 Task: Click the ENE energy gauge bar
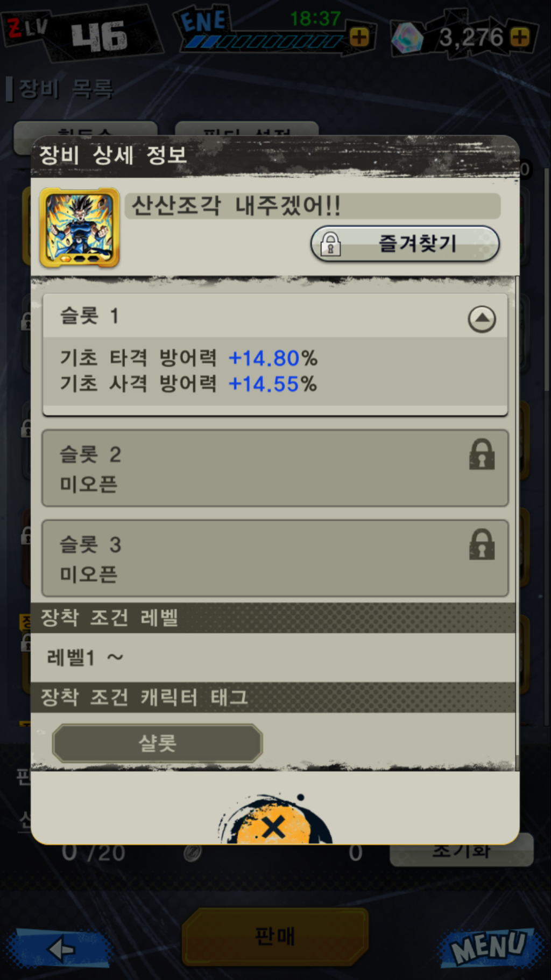pyautogui.click(x=264, y=41)
